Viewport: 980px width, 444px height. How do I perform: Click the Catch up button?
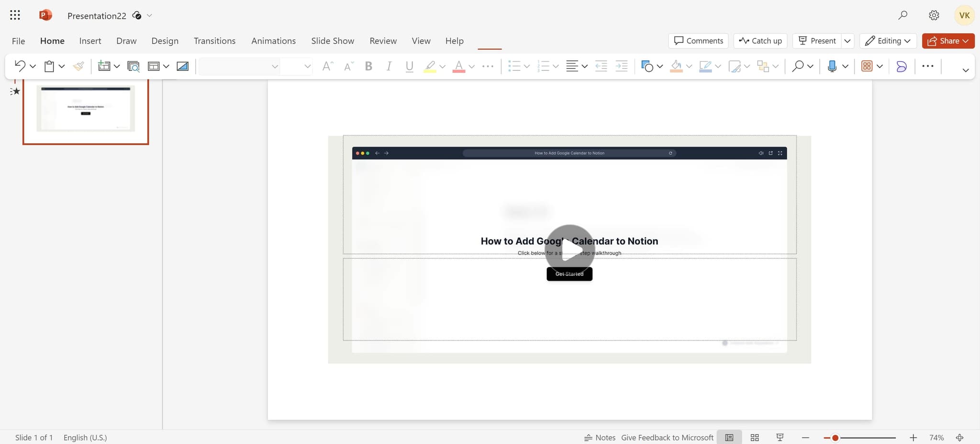click(760, 41)
